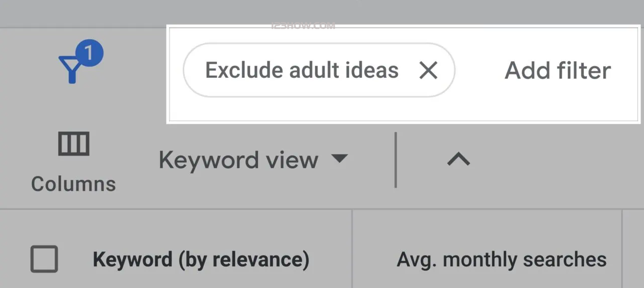The width and height of the screenshot is (644, 288).
Task: Click the Exclude adult ideas chip label
Action: (x=302, y=70)
